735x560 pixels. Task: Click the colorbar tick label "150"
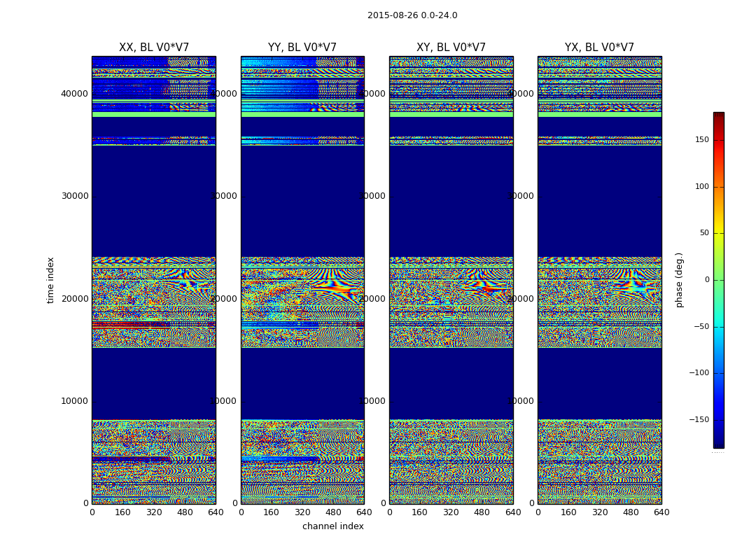click(x=701, y=140)
